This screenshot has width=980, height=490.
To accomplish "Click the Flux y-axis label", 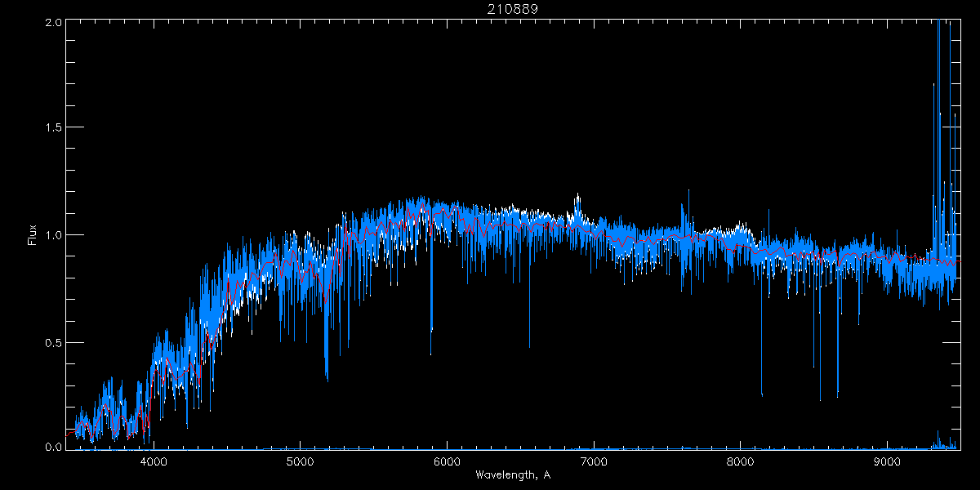I will pyautogui.click(x=33, y=235).
